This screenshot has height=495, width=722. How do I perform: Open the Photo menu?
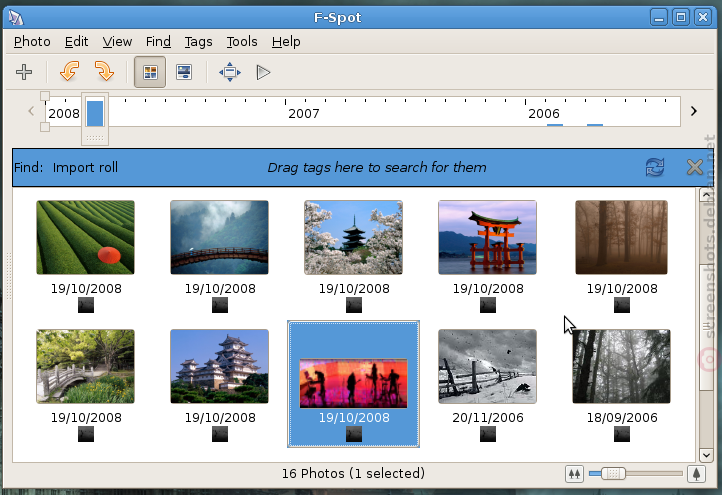(32, 42)
